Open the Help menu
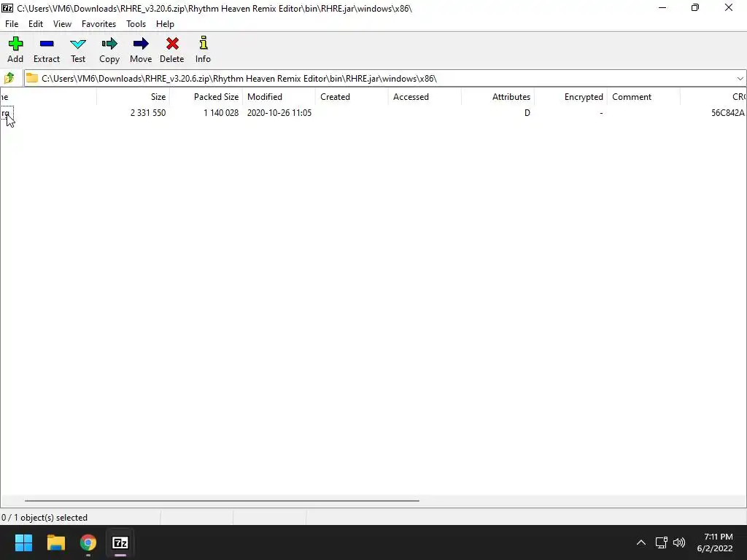Viewport: 747px width, 560px height. pyautogui.click(x=165, y=24)
